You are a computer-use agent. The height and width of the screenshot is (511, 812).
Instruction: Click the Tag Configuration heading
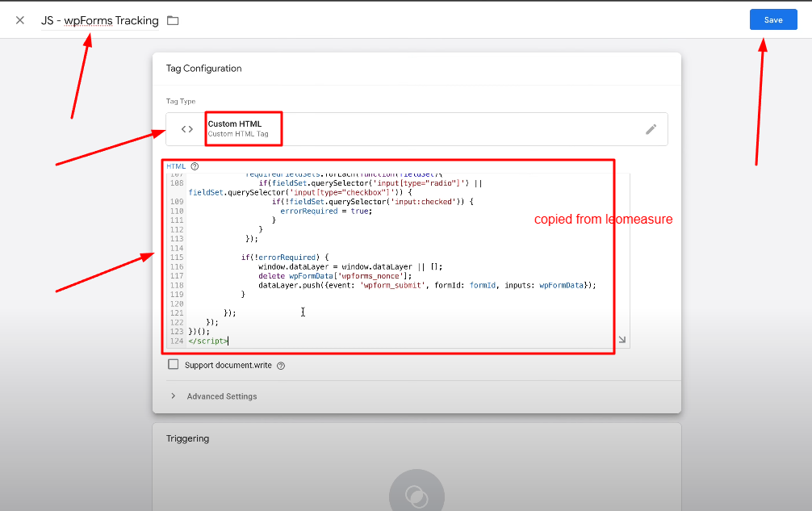203,69
